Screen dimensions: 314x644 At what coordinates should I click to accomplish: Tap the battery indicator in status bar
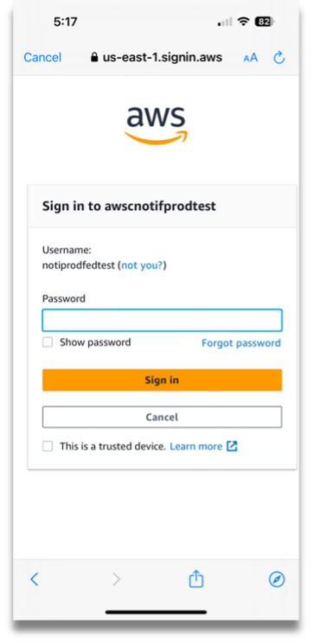tap(265, 22)
